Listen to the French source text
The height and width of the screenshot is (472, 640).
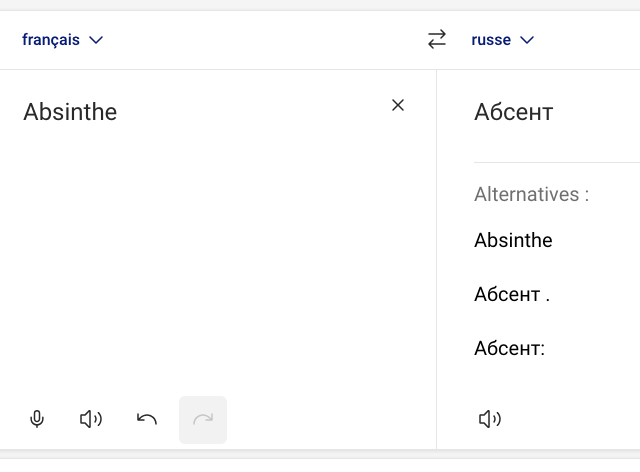91,419
